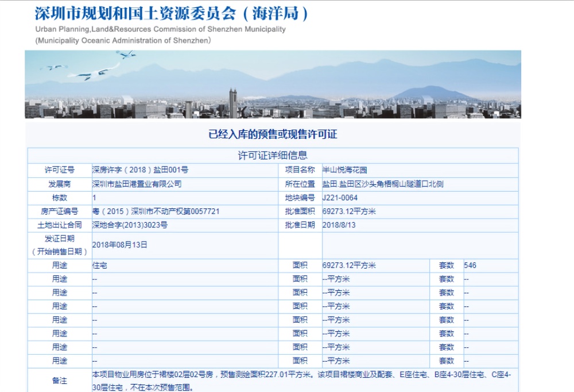Screen dimensions: 574x392
Task: Click the 住宅 usage value cell
Action: tap(99, 266)
